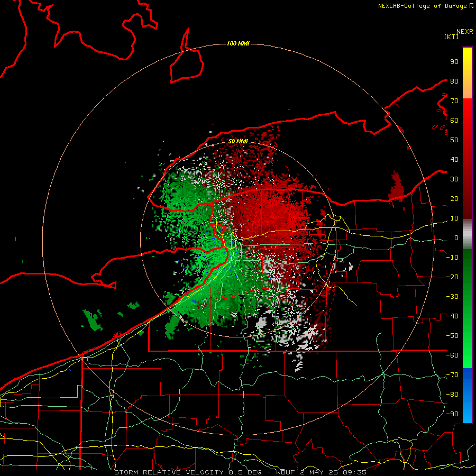The width and height of the screenshot is (476, 476).
Task: Click the 0 value on the velocity legend
Action: (x=456, y=238)
